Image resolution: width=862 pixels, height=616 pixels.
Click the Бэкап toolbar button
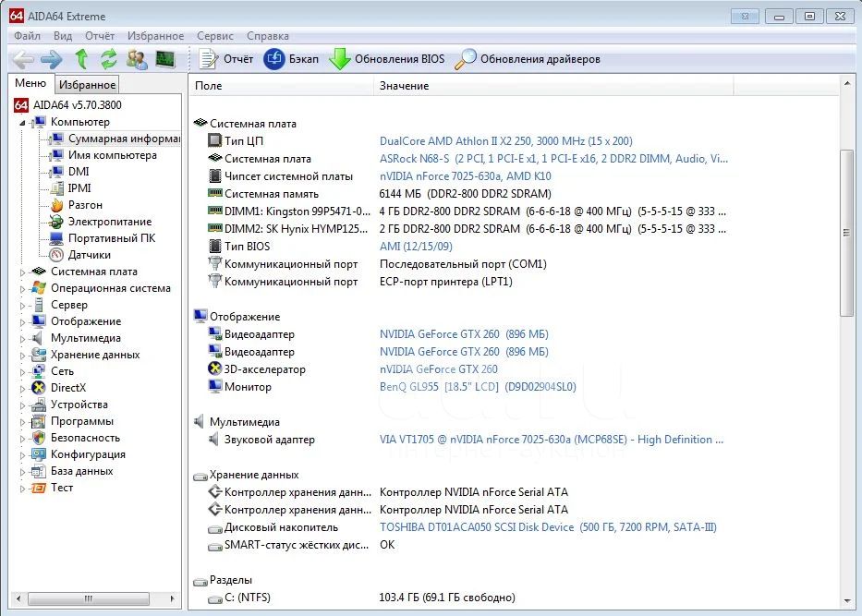(291, 59)
